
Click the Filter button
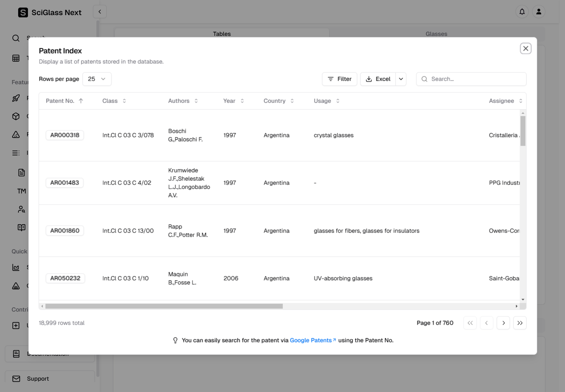pyautogui.click(x=339, y=79)
